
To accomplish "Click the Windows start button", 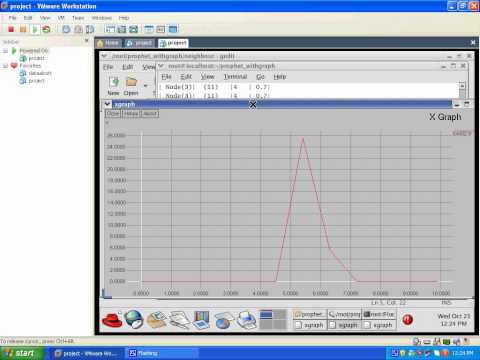I will click(22, 353).
